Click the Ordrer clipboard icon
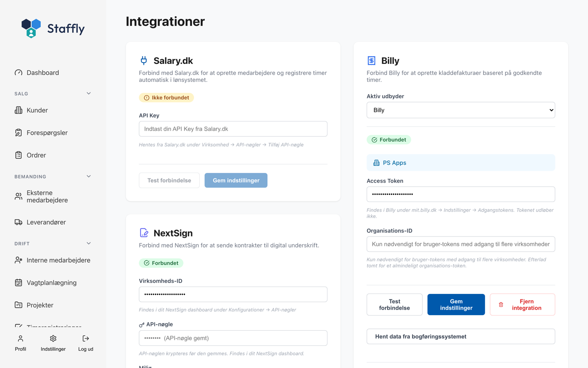The height and width of the screenshot is (368, 588). [x=18, y=155]
